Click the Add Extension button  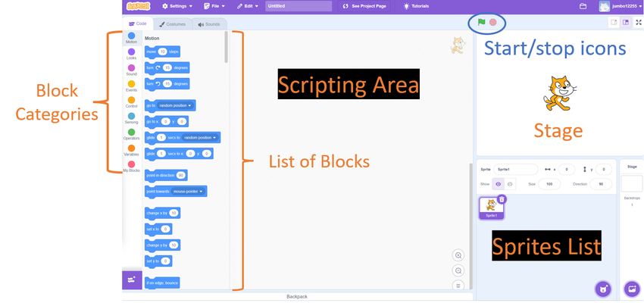[x=132, y=280]
